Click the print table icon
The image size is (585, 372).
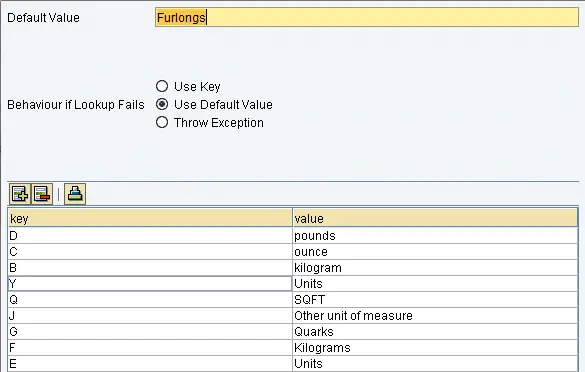click(x=75, y=194)
